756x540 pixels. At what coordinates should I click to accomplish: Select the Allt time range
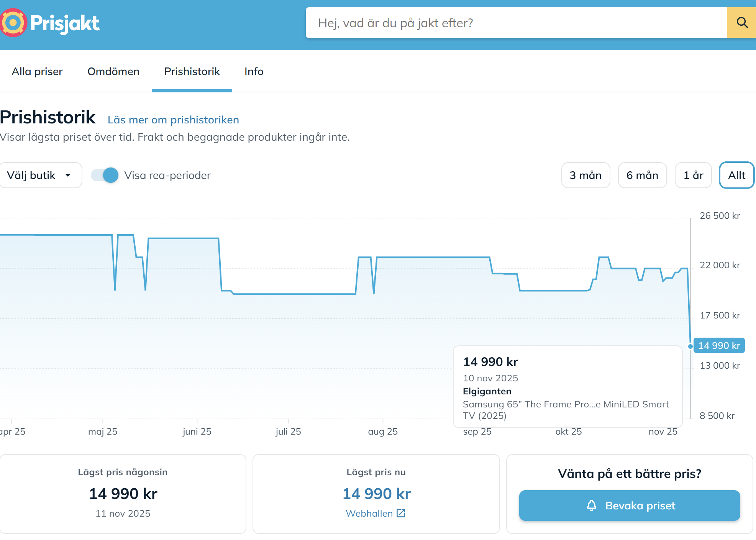736,176
